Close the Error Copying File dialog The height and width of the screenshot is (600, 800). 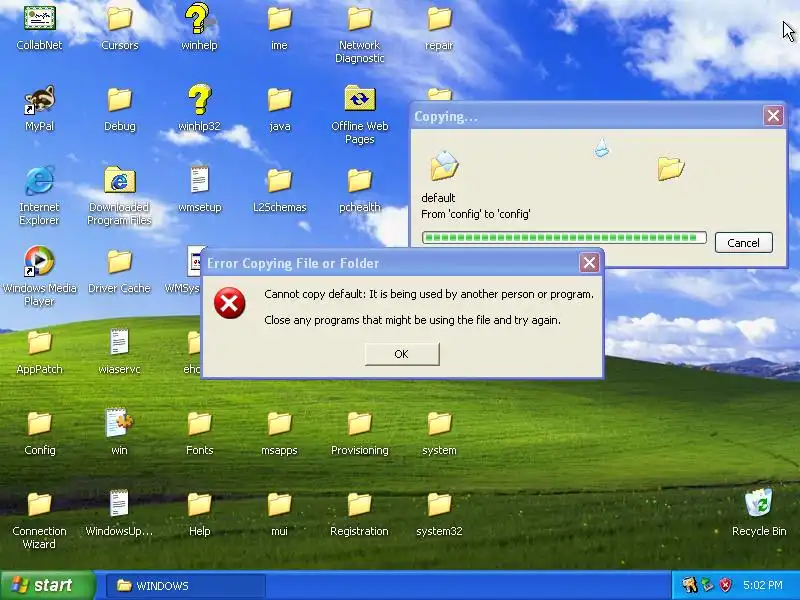pos(589,263)
